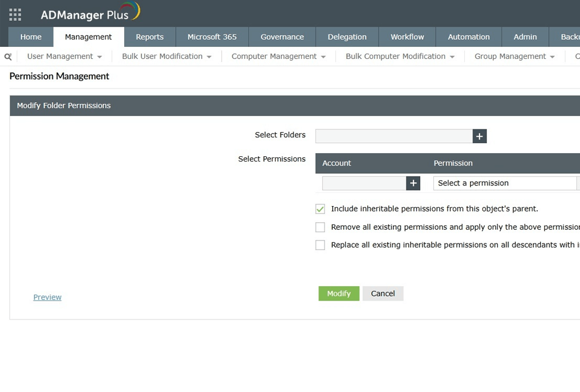Image resolution: width=580 pixels, height=392 pixels.
Task: Uncheck Include inheritable permissions checkbox
Action: [x=320, y=209]
